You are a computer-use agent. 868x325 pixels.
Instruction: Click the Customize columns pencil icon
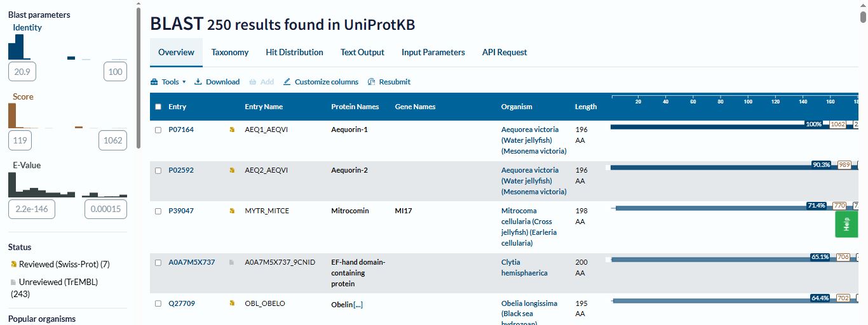[287, 82]
